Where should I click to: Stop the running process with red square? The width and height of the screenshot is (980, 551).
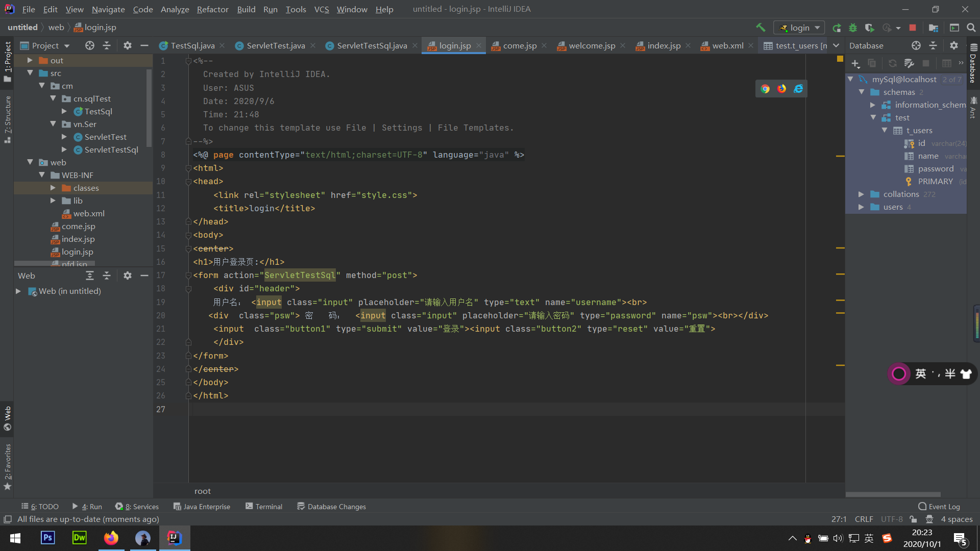point(913,28)
